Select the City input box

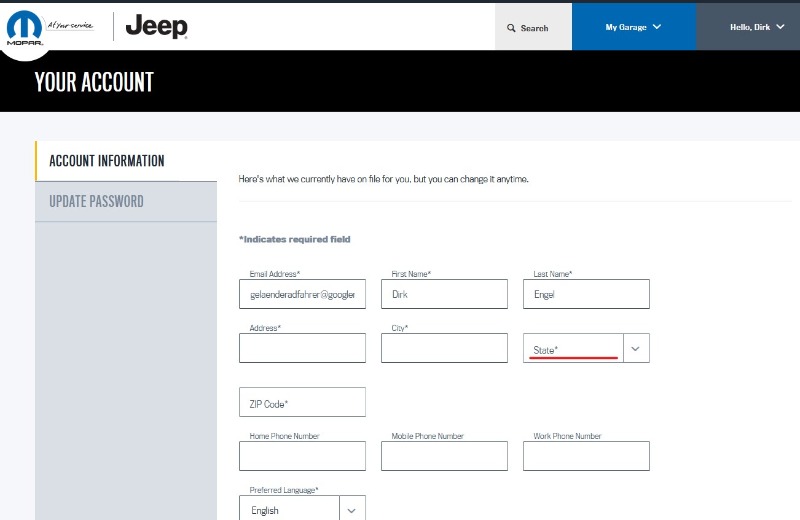(444, 348)
